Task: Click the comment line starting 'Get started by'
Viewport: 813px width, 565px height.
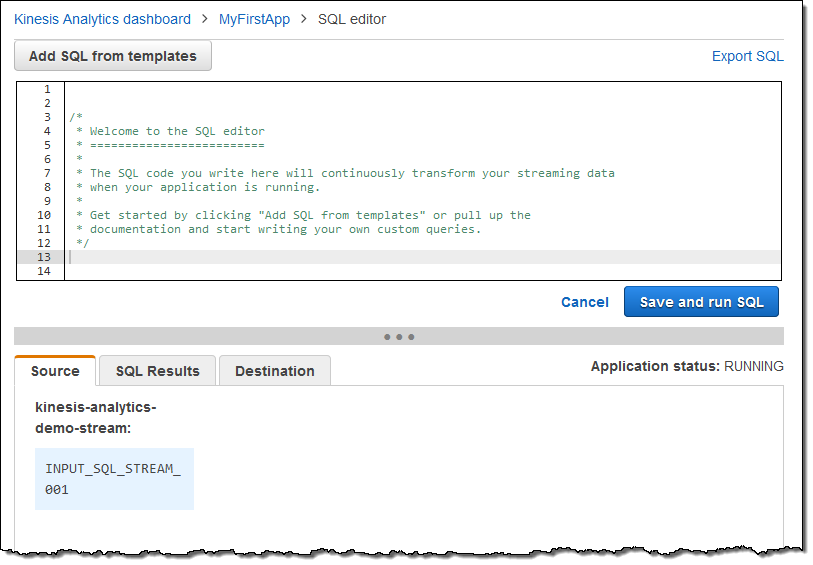Action: coord(310,215)
